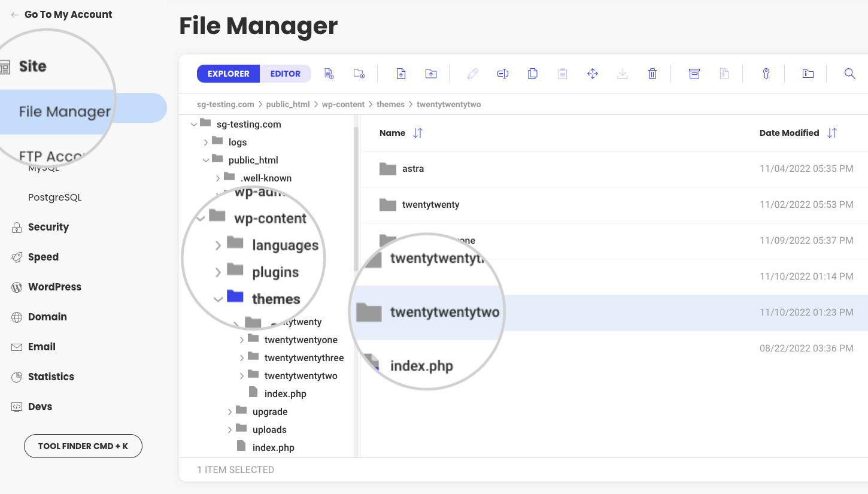The height and width of the screenshot is (494, 868).
Task: Select the astra folder row
Action: (614, 169)
